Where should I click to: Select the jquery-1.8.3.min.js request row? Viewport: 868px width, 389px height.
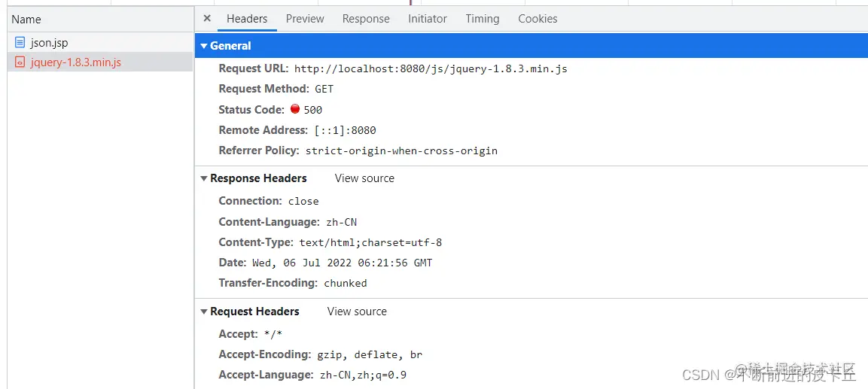[x=100, y=62]
